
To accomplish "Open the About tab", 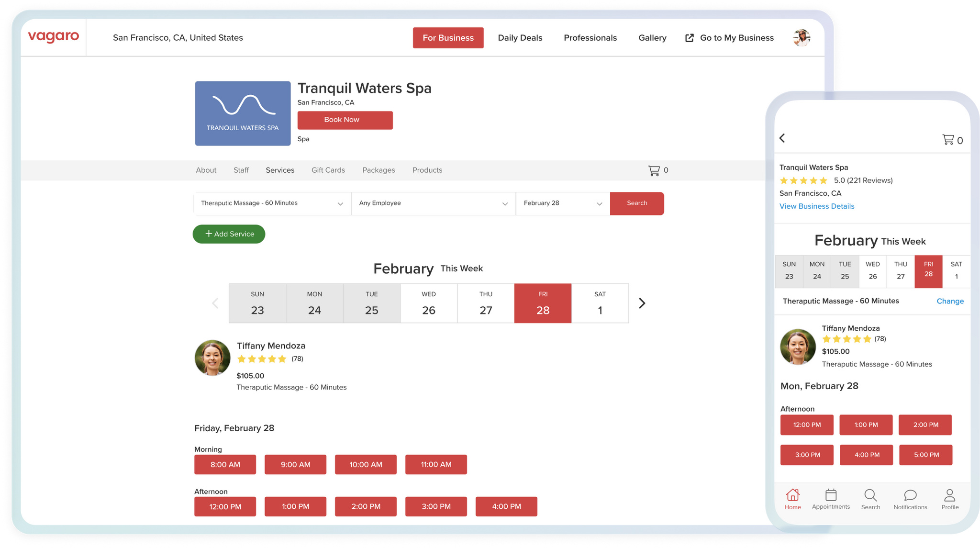I will (x=206, y=170).
